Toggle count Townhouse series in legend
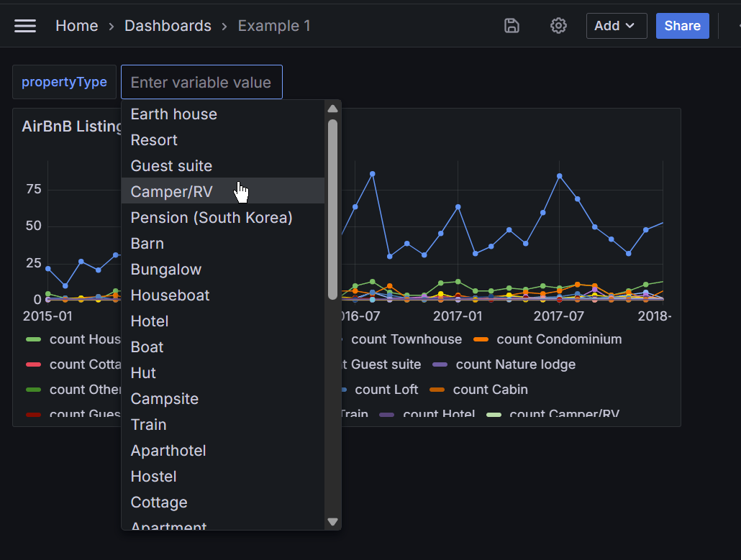This screenshot has height=560, width=741. 406,339
